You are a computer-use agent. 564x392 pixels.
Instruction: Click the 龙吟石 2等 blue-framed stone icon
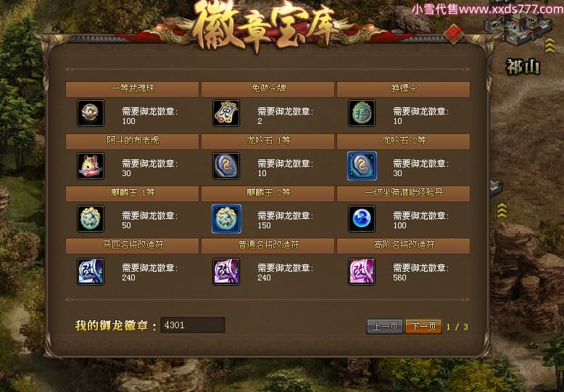362,166
